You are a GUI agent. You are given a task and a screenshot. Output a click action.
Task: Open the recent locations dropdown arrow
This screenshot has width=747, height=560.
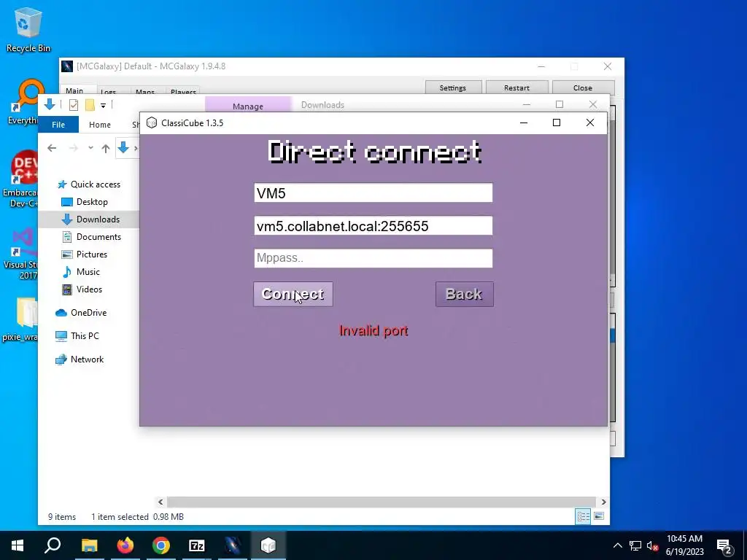90,148
